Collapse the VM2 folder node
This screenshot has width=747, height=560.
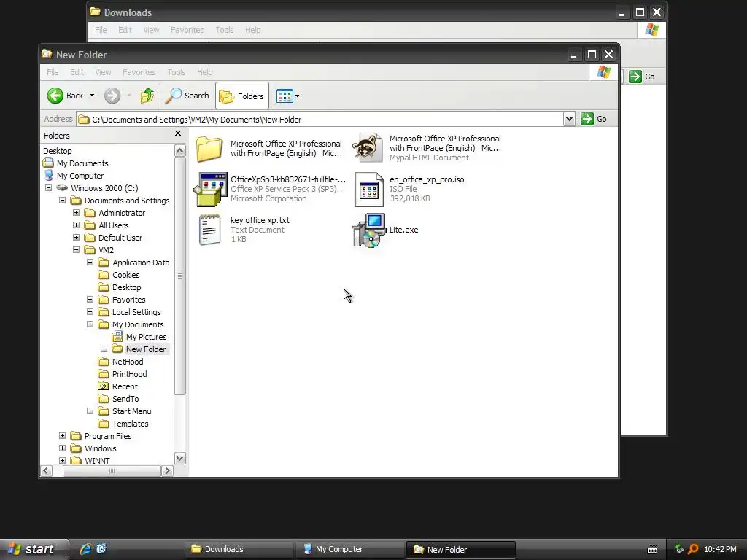pos(76,250)
